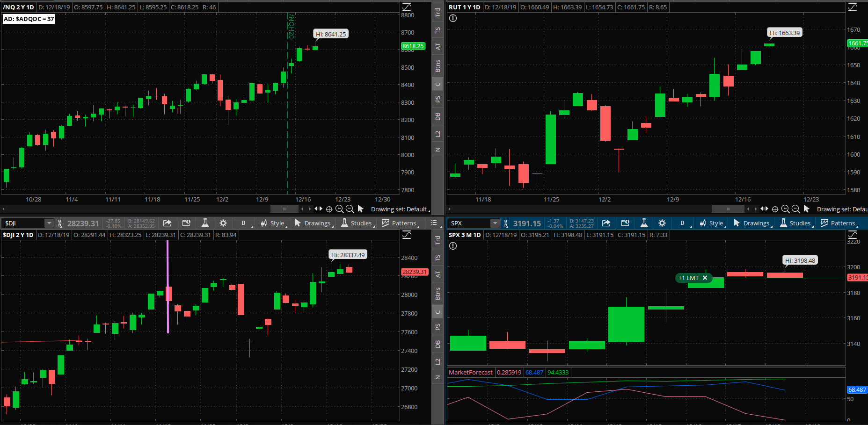
Task: Open the quick quote info icon in the SPX toolbar
Action: point(625,223)
